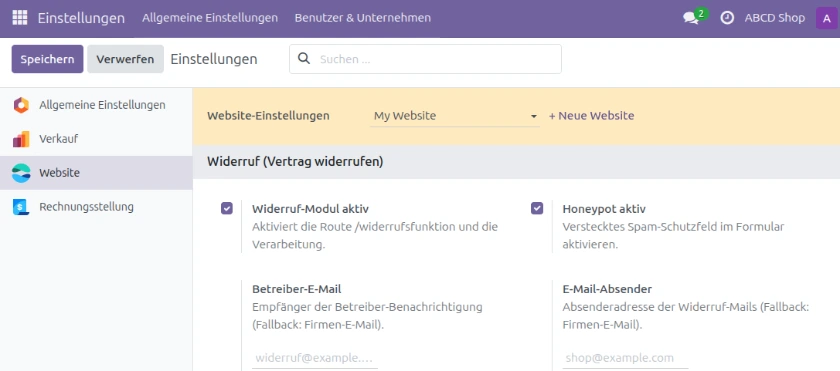Uncheck the Honeypot aktiv checkbox

point(537,208)
